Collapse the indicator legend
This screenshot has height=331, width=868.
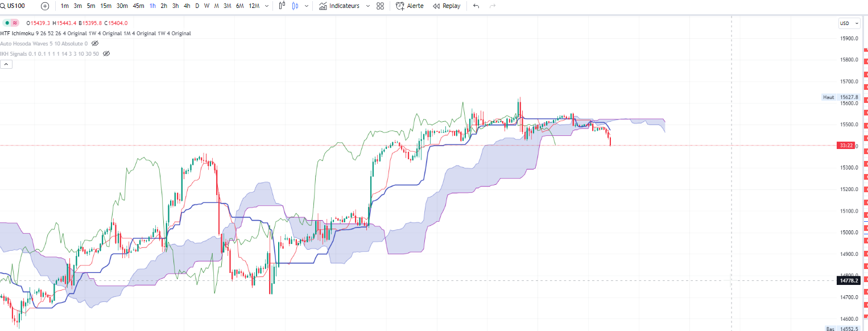pyautogui.click(x=6, y=64)
